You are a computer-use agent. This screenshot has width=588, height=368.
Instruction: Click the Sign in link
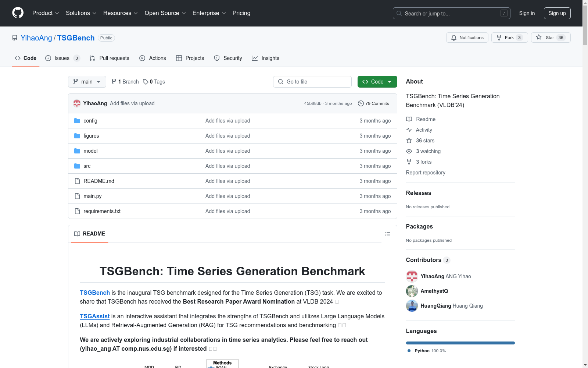tap(527, 13)
